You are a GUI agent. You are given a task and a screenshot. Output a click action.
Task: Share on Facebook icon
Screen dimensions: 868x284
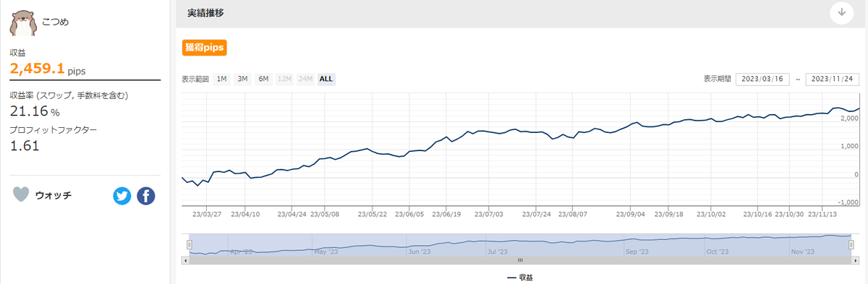pos(146,196)
